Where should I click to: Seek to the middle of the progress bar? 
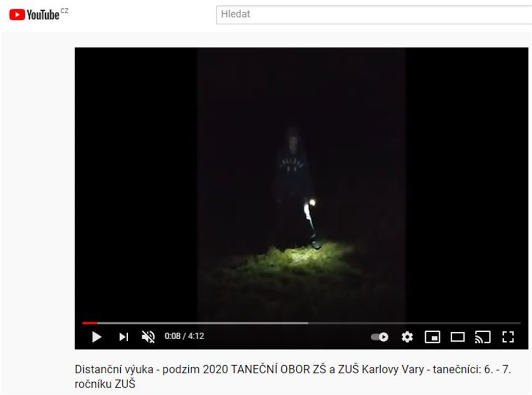(301, 323)
